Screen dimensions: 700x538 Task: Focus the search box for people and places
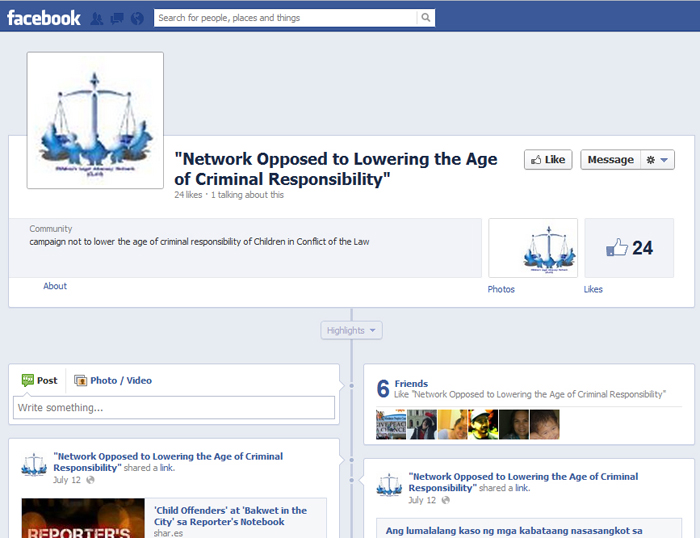[x=285, y=17]
